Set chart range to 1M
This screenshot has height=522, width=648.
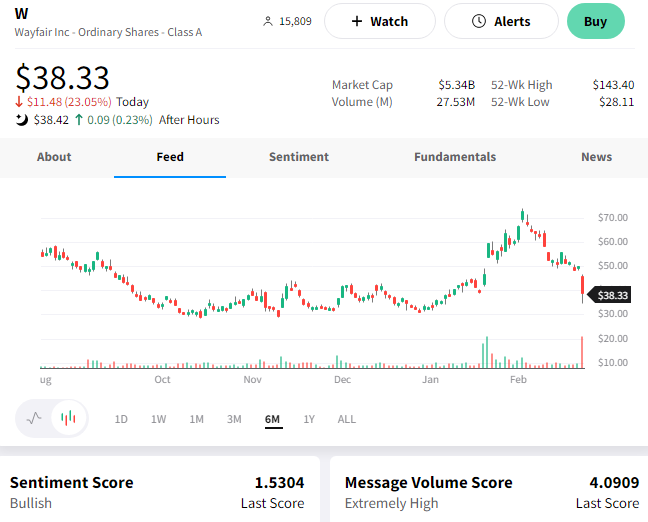196,419
